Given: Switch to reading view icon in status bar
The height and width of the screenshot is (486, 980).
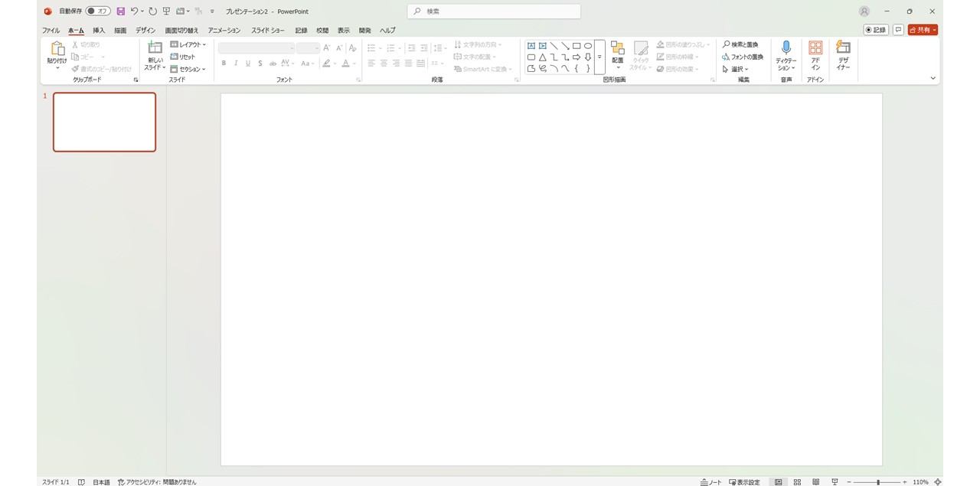Looking at the screenshot, I should [816, 482].
